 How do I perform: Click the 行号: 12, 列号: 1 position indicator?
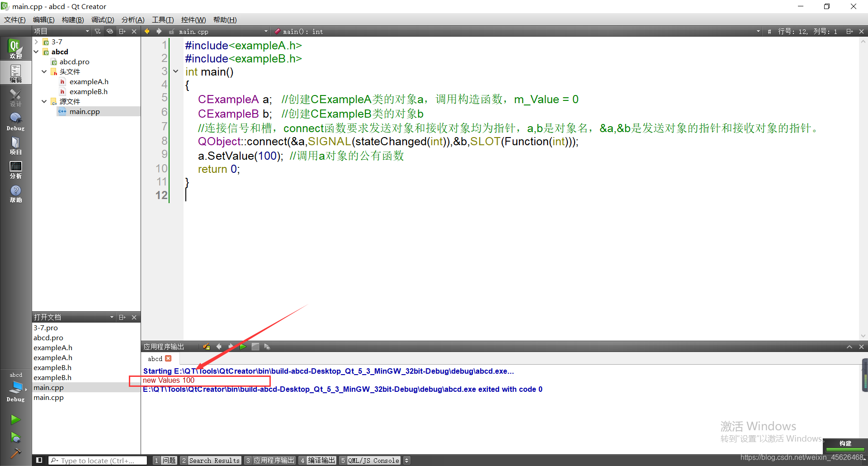(x=807, y=31)
